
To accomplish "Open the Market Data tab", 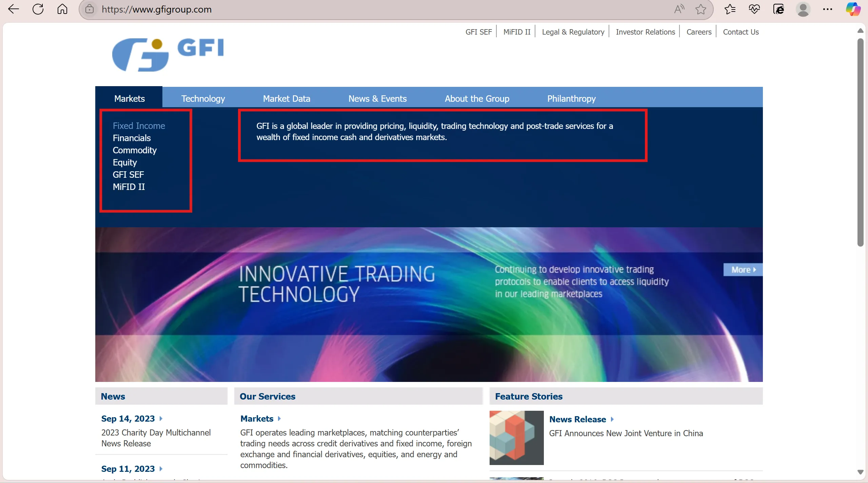I will [287, 98].
